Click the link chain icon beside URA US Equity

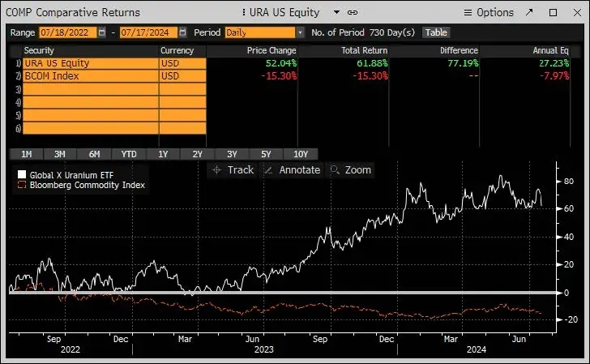(x=353, y=13)
